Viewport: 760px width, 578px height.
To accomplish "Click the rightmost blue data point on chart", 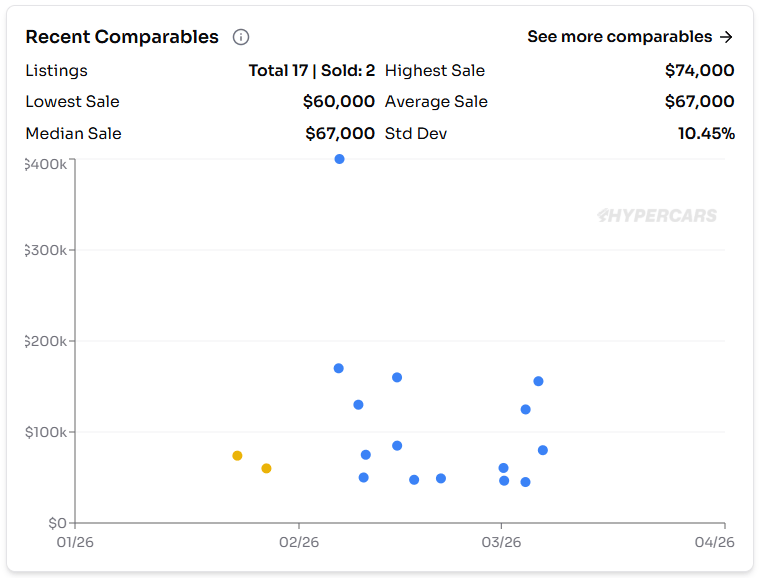I will tap(543, 450).
